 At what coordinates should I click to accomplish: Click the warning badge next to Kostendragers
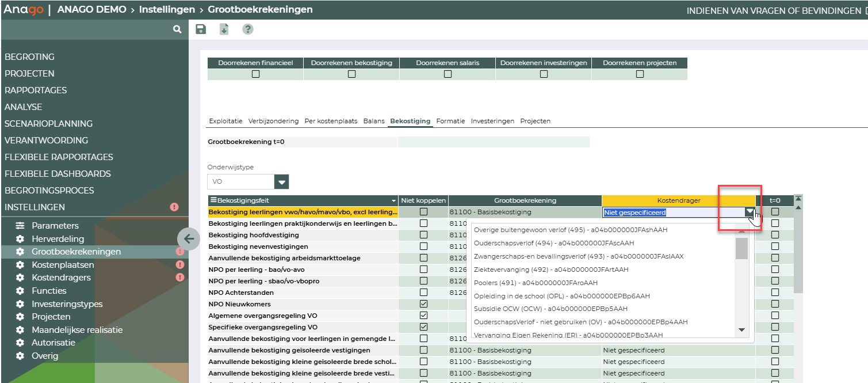(180, 278)
